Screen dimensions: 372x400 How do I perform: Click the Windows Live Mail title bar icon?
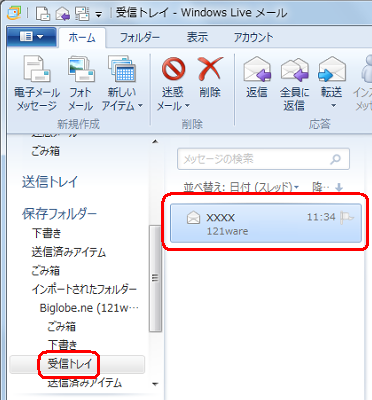(x=14, y=13)
